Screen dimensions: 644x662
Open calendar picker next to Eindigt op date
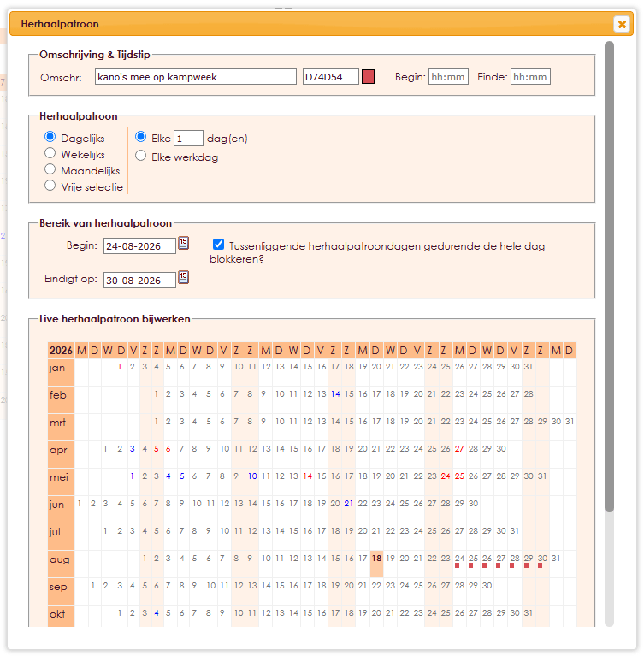(183, 277)
